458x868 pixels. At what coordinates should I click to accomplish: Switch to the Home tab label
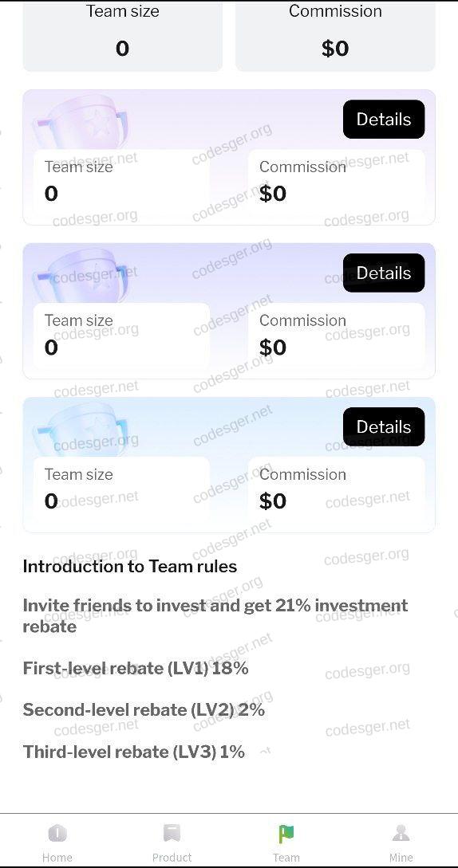point(57,858)
